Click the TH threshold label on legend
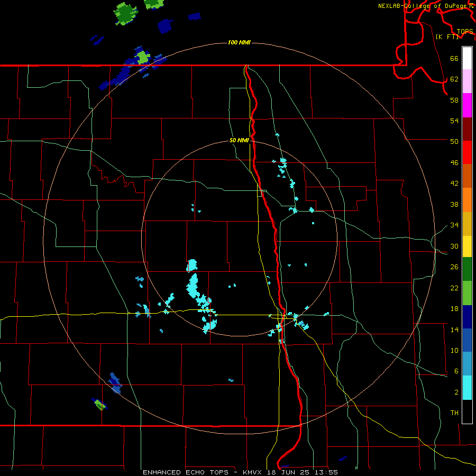The height and width of the screenshot is (476, 476). [454, 413]
